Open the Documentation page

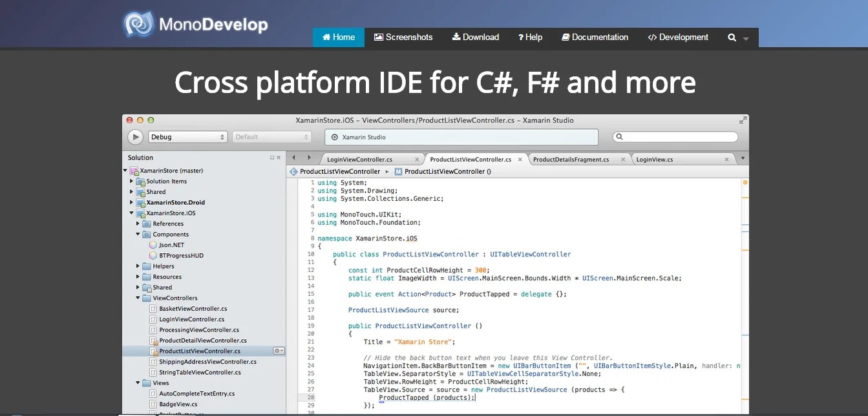pyautogui.click(x=595, y=37)
